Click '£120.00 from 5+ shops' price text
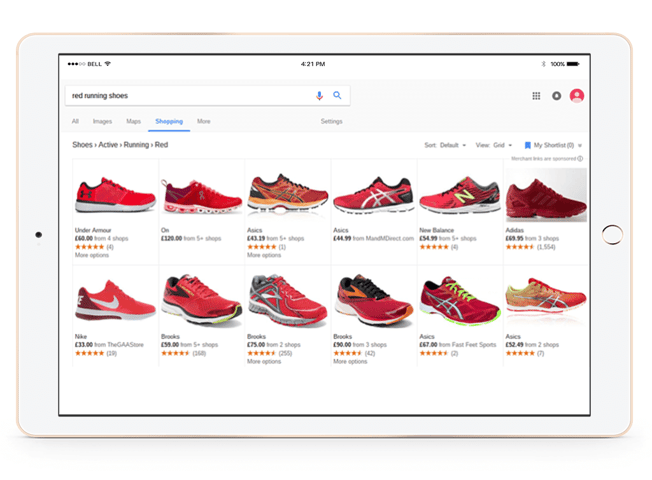Image resolution: width=652 pixels, height=480 pixels. point(191,238)
